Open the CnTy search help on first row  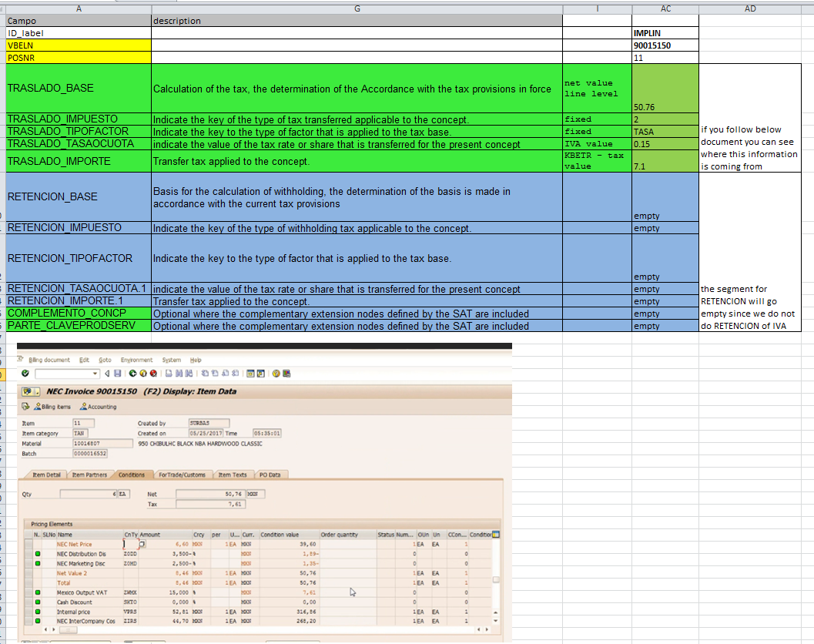click(x=142, y=545)
